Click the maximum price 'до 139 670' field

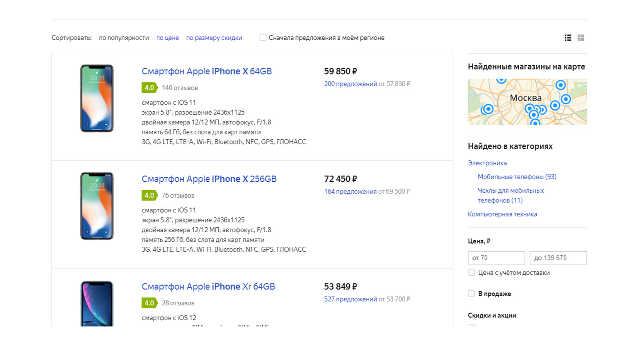(558, 258)
